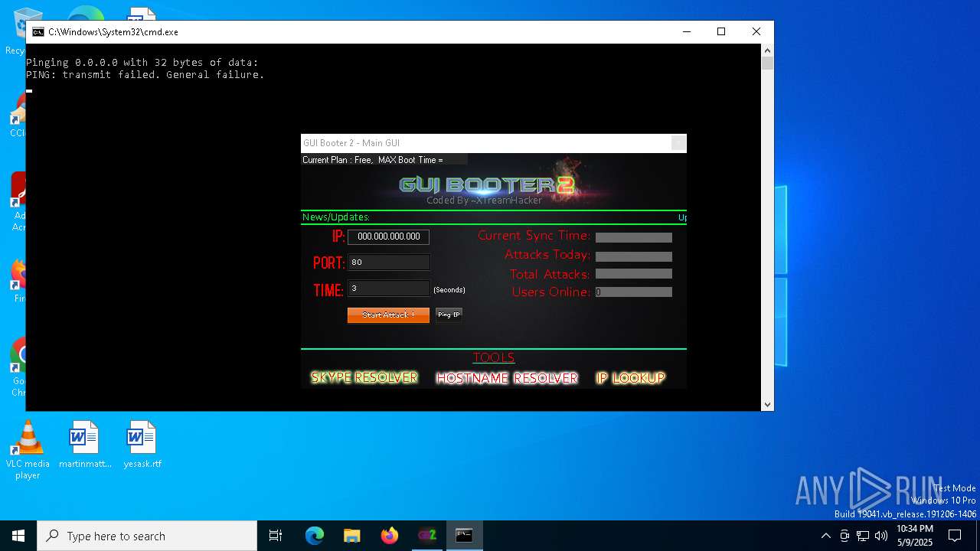980x551 pixels.
Task: Click the TIME seconds input field
Action: [389, 289]
